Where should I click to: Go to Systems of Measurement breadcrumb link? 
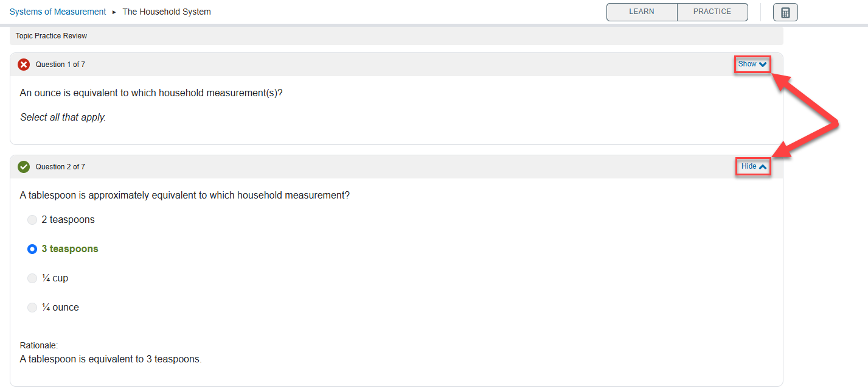coord(58,12)
